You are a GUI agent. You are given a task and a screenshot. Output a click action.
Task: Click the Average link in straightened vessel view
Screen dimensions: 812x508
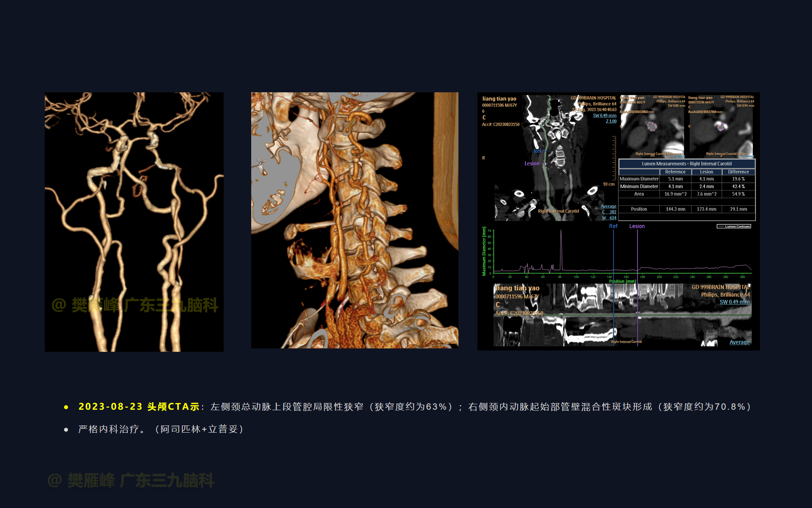739,342
